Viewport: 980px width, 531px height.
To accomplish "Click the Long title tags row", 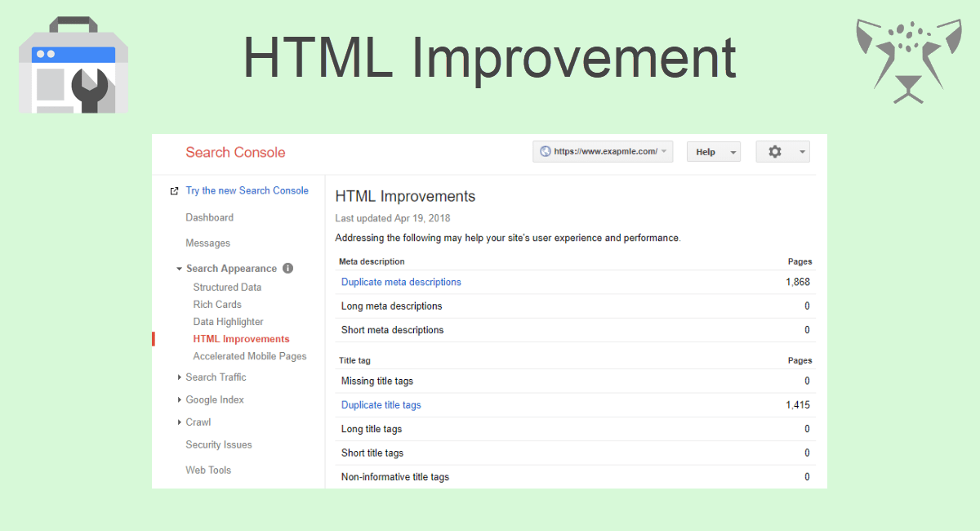I will [575, 429].
